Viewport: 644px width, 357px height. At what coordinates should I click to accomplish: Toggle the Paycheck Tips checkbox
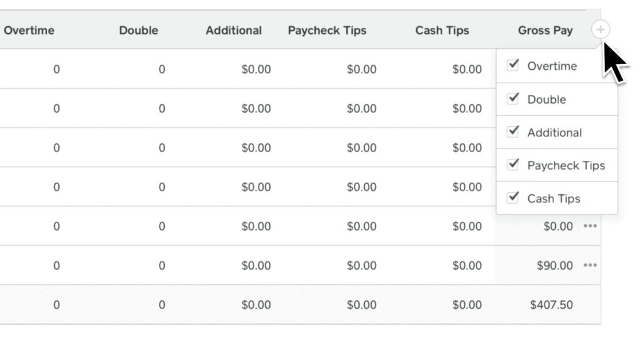pyautogui.click(x=513, y=165)
